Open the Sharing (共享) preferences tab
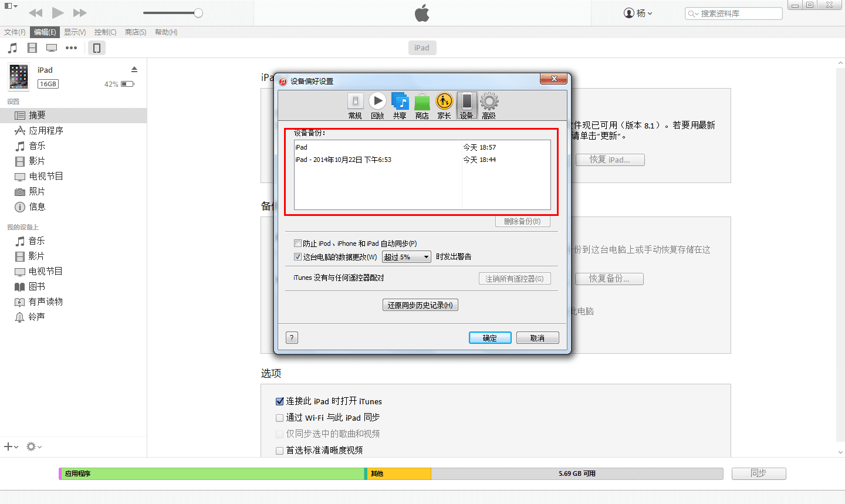This screenshot has height=504, width=845. click(x=400, y=106)
